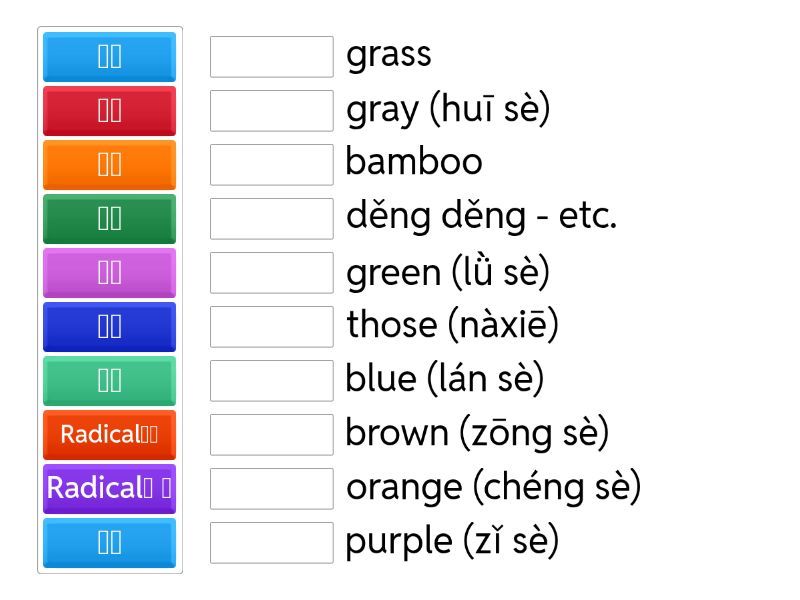This screenshot has height=600, width=800.
Task: Select the bottommost light blue tile
Action: [109, 542]
